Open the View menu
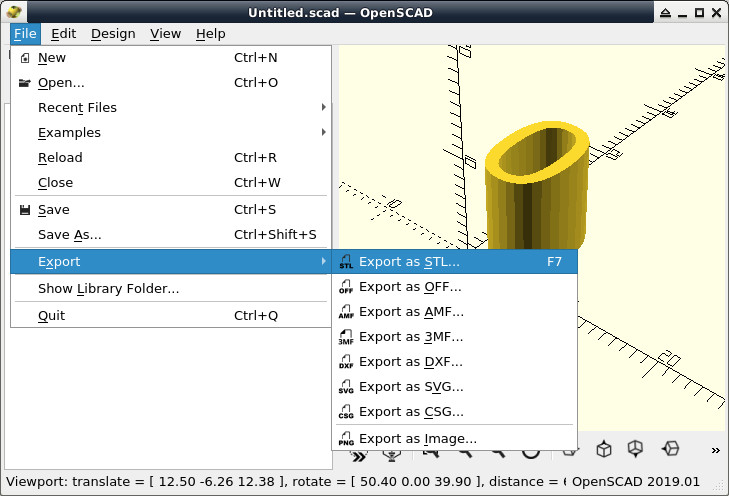The image size is (729, 496). point(166,34)
